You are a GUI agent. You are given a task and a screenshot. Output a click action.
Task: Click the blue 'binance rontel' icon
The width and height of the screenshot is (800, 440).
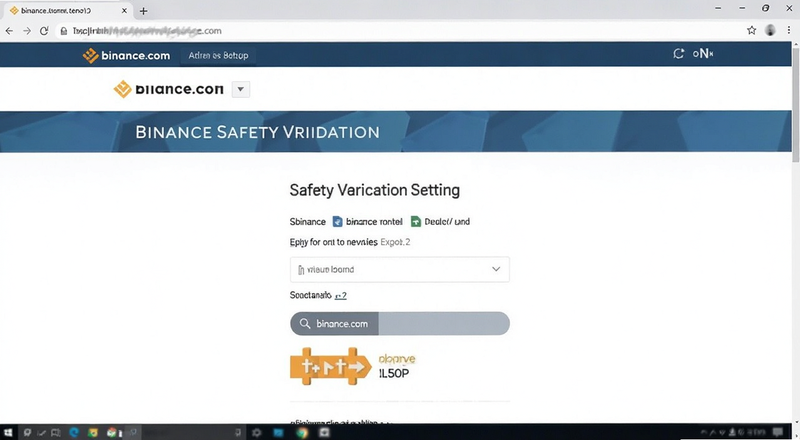point(337,222)
